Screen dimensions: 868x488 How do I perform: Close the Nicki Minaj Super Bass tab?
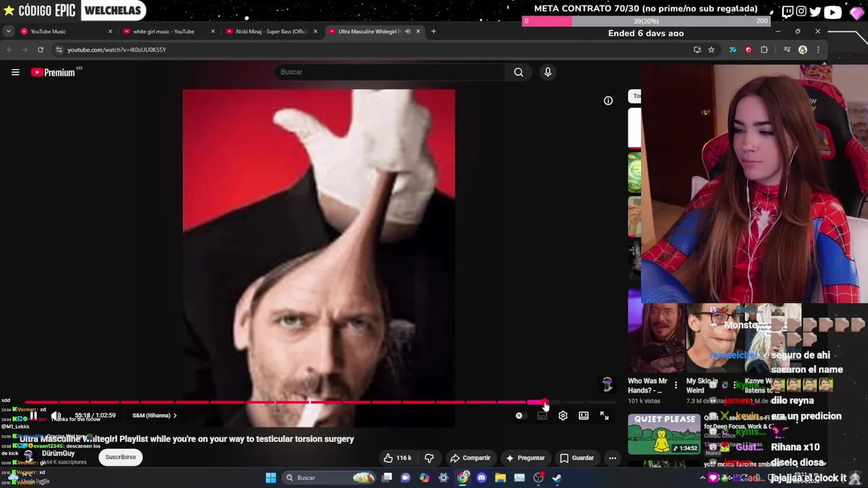pos(315,31)
